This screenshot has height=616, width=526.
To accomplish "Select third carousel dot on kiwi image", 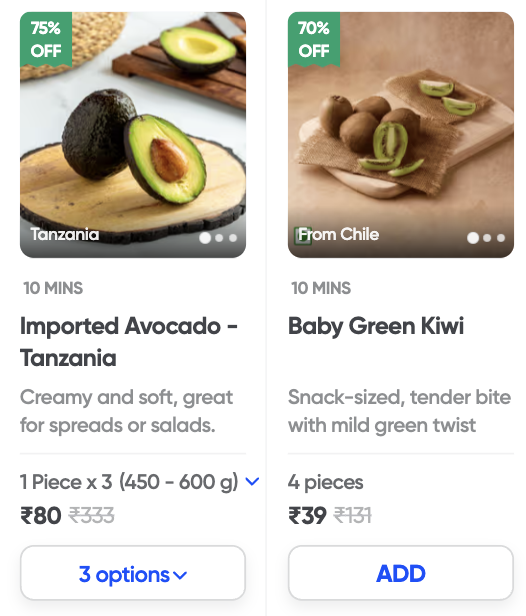I will click(501, 238).
